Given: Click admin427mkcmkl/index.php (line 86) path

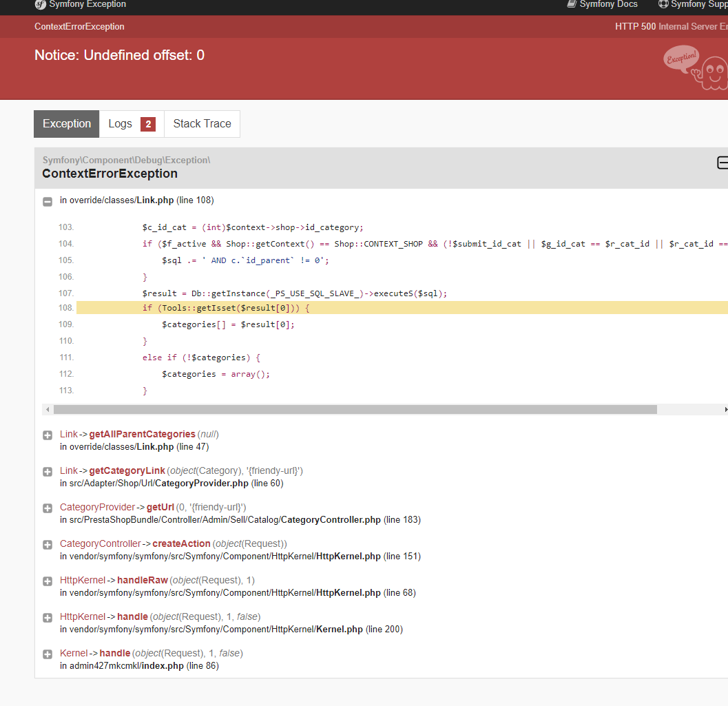Looking at the screenshot, I should point(145,666).
